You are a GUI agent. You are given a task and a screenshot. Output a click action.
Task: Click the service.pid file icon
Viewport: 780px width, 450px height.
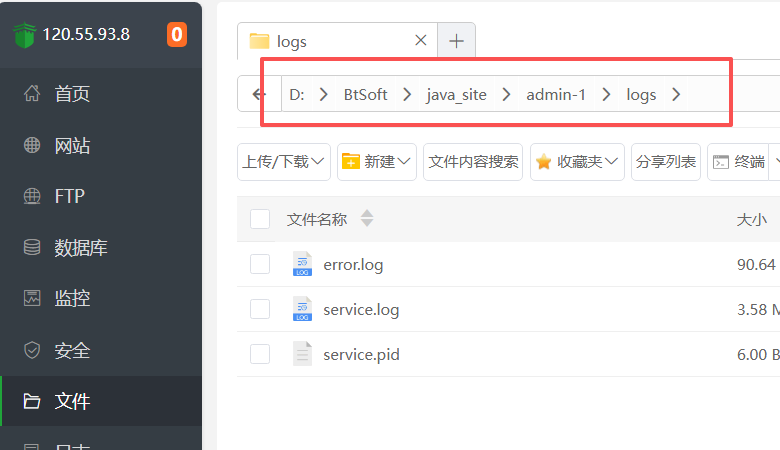point(302,354)
